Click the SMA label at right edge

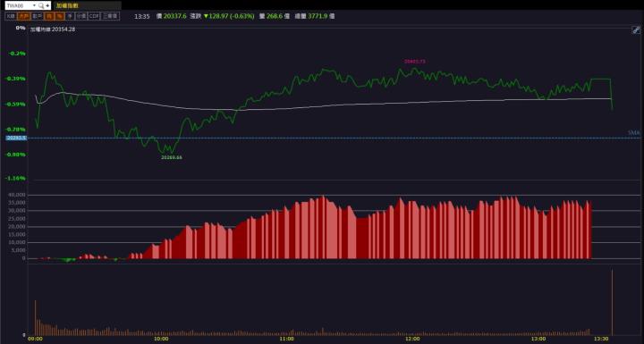(634, 132)
